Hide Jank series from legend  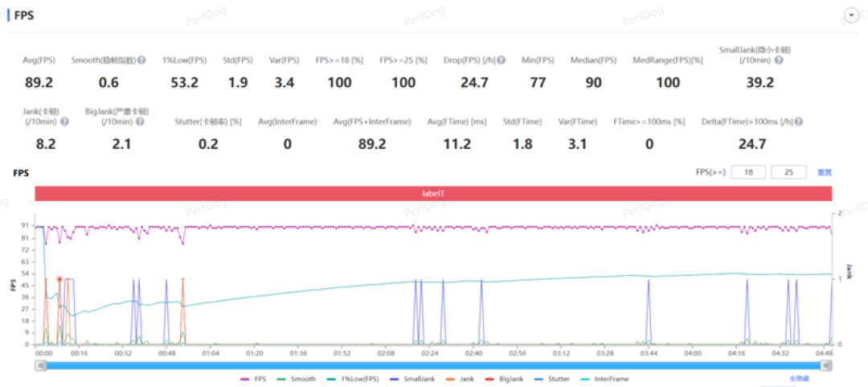[x=460, y=379]
